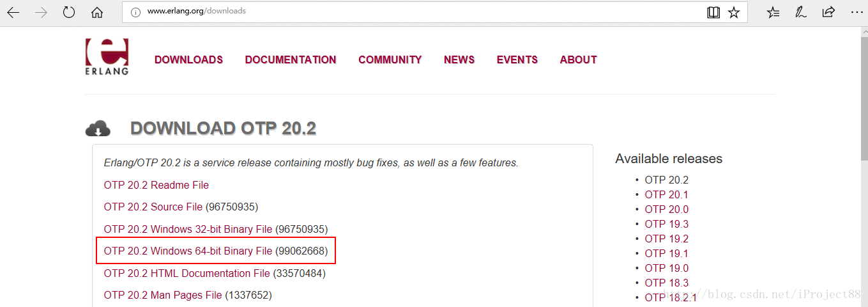Select OTP 20.2 in Available releases
This screenshot has width=868, height=307.
tap(667, 180)
